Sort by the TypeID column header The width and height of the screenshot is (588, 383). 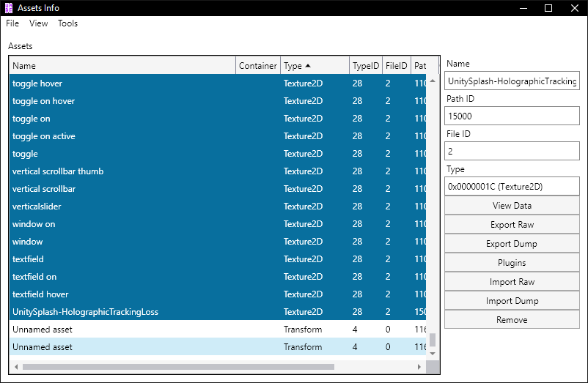point(366,66)
